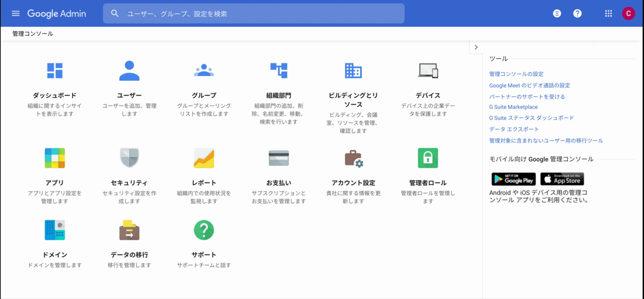Open the グループ people icon
The width and height of the screenshot is (644, 299).
tap(204, 71)
